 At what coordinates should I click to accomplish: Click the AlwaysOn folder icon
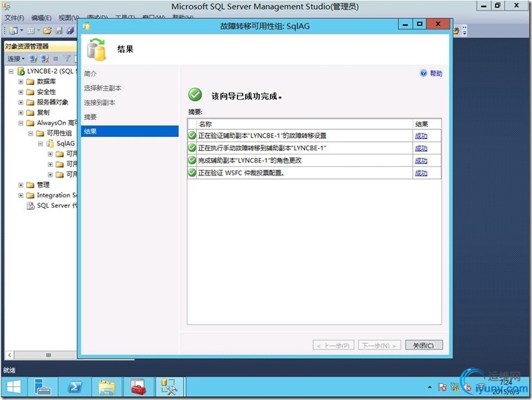pos(30,123)
